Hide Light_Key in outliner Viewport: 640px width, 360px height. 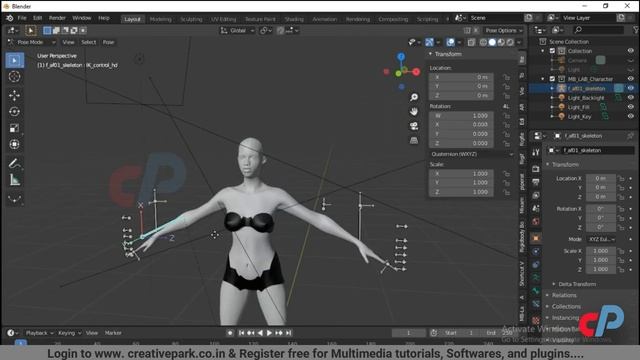(631, 116)
